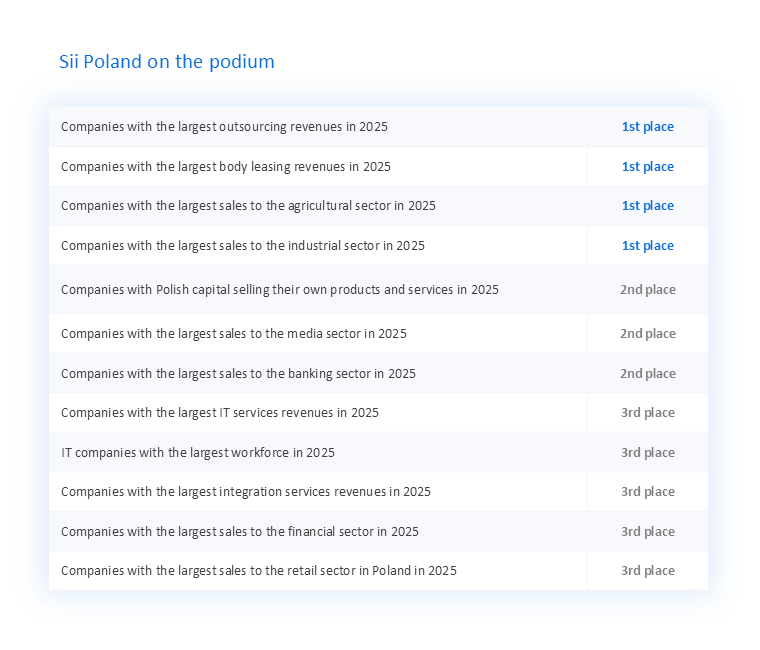The width and height of the screenshot is (760, 650).
Task: Select the media sector sales row
Action: [378, 333]
